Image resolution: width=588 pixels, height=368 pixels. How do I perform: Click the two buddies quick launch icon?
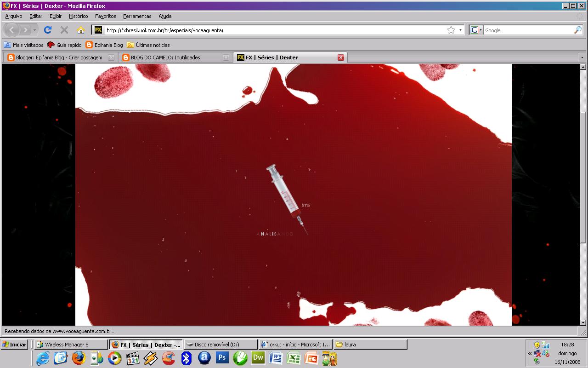click(330, 358)
